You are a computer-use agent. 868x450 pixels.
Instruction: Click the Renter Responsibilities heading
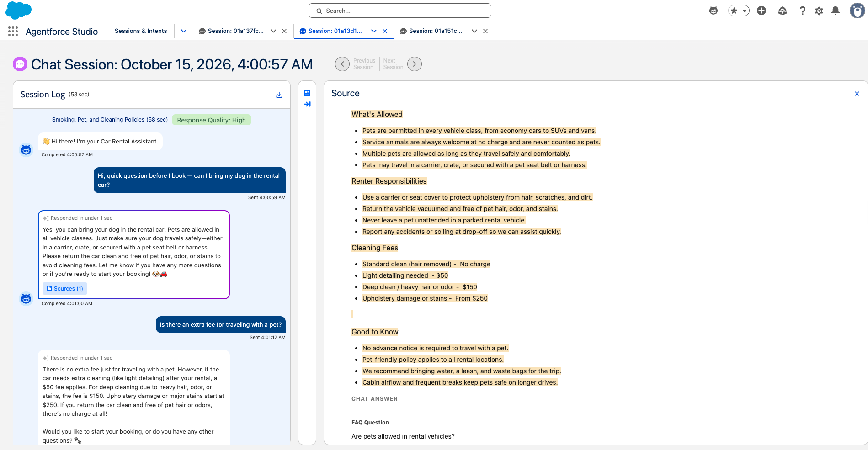click(389, 181)
